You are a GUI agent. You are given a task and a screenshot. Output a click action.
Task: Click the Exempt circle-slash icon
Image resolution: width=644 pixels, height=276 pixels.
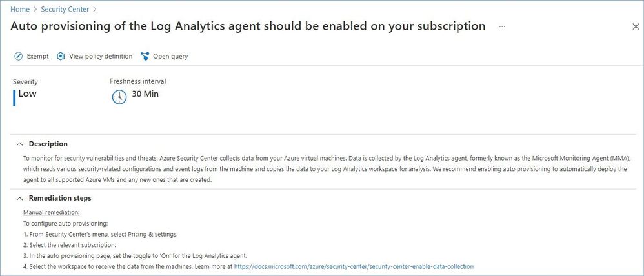(x=19, y=57)
